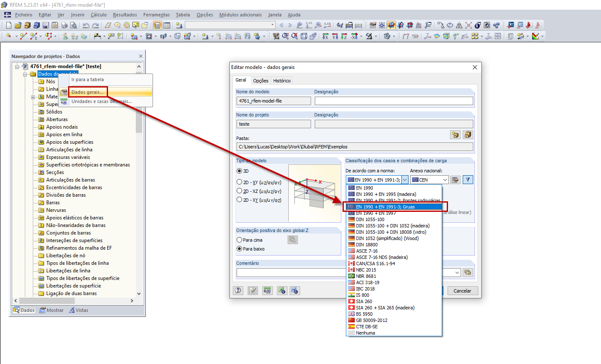Click the project manager icon beside folder path
Viewport: 601px width, 364px height.
click(455, 135)
